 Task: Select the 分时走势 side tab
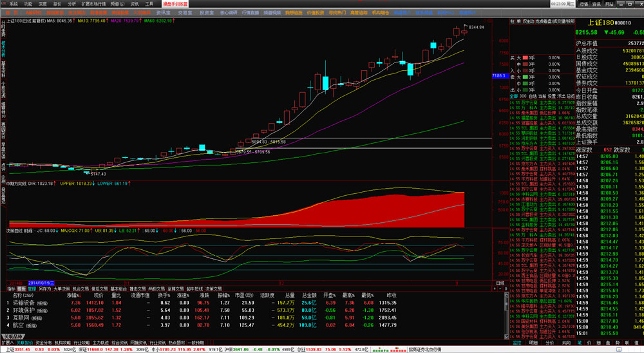[x=3, y=28]
